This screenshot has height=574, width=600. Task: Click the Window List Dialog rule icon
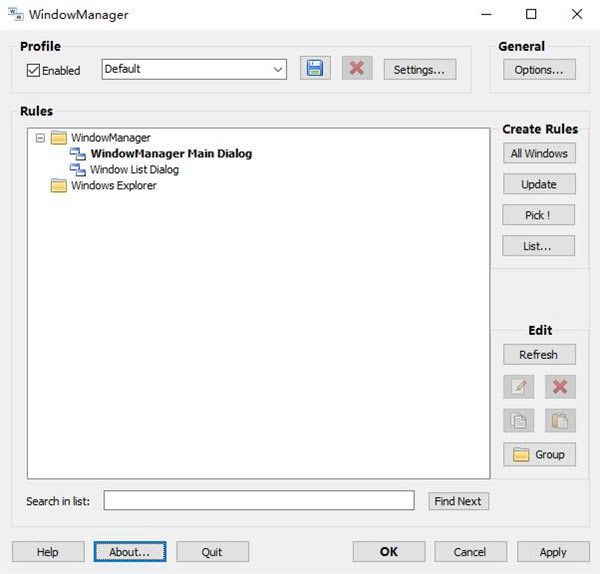tap(78, 170)
